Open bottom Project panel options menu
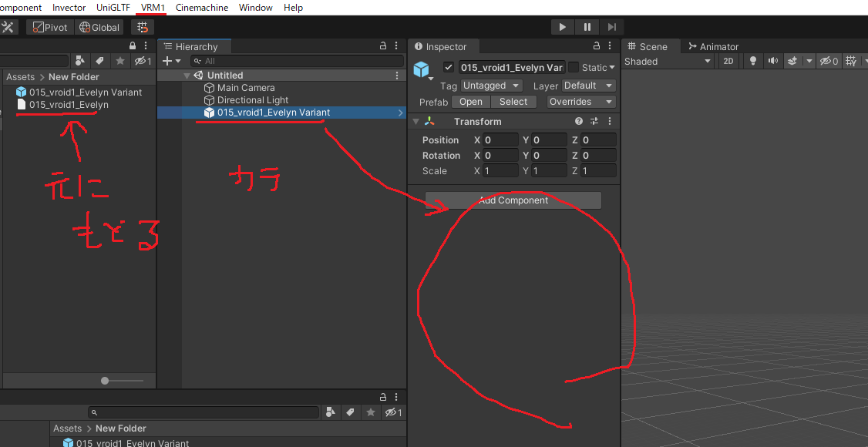This screenshot has height=447, width=868. pyautogui.click(x=396, y=397)
